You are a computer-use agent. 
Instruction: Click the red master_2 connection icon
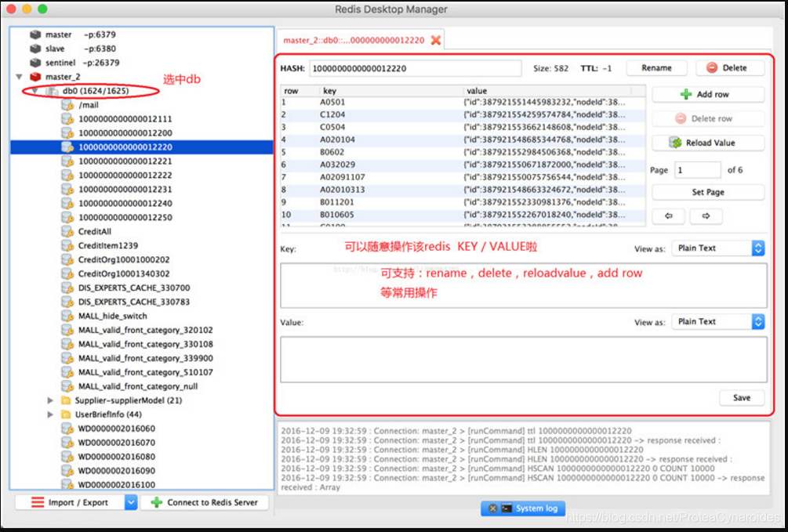[35, 77]
